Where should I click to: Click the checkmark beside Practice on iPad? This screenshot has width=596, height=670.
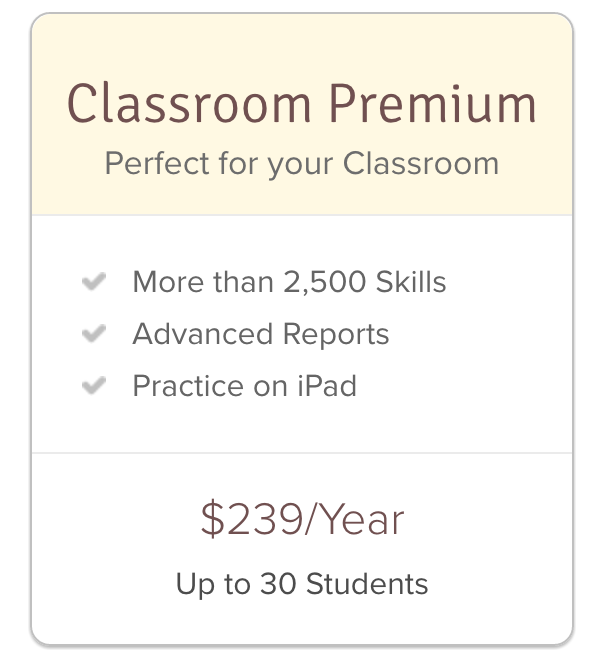(94, 385)
